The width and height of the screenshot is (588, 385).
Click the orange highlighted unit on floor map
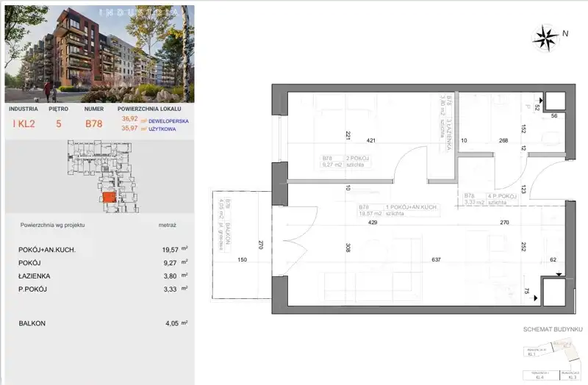point(107,197)
